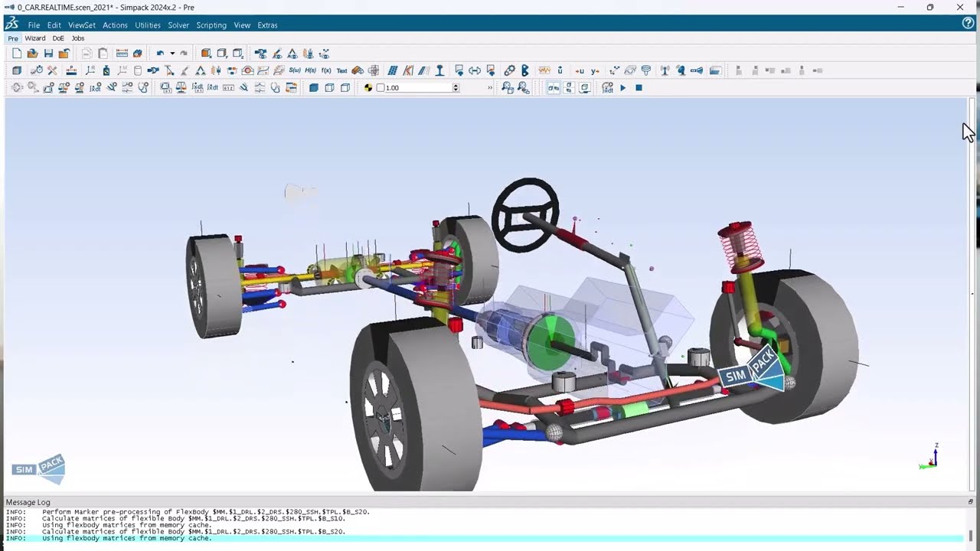This screenshot has width=980, height=551.
Task: Undock the Message Log panel
Action: 971,502
